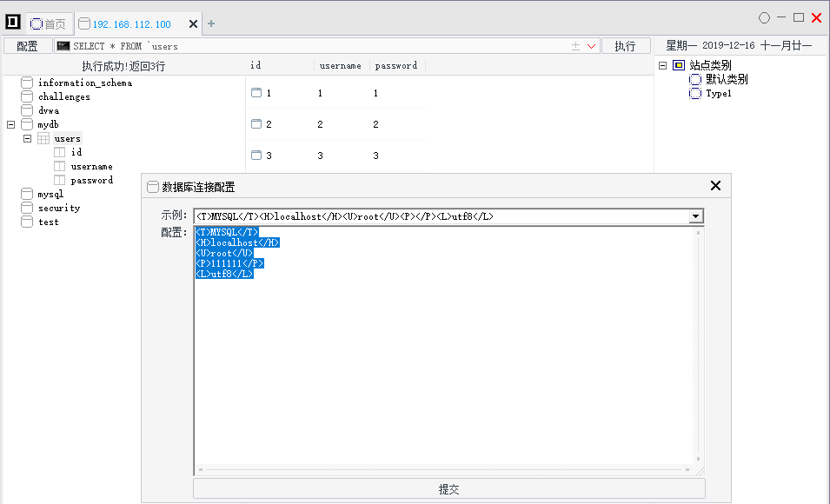Click the username column icon in tree
The image size is (830, 504).
(x=60, y=166)
